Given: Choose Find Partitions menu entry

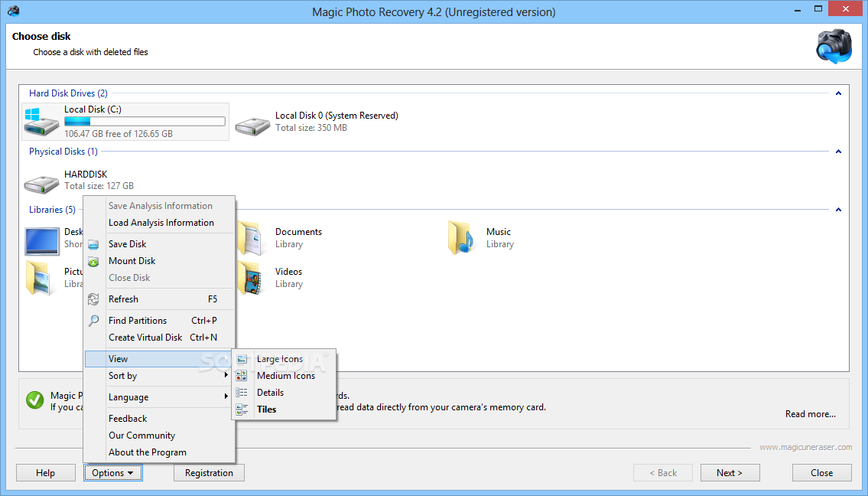Looking at the screenshot, I should tap(159, 321).
